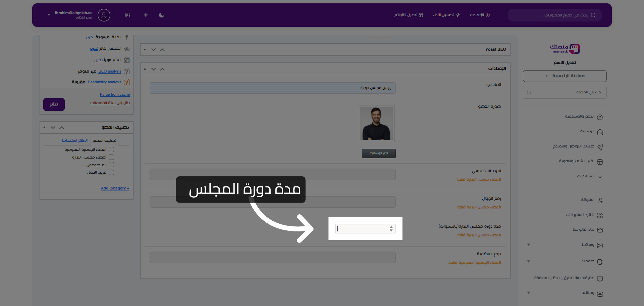Check the أعضاء مجلس الإدارة checkbox
644x306 pixels.
(111, 157)
